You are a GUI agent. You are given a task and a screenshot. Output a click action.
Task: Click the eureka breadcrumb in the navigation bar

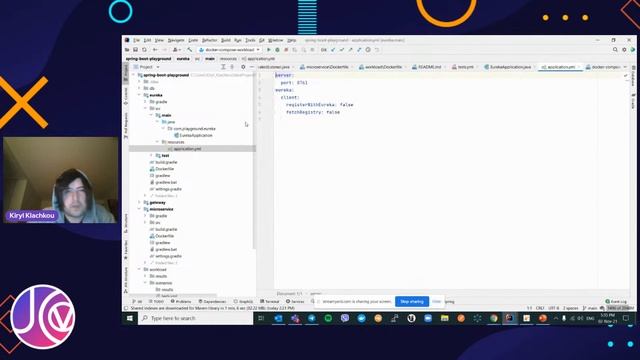click(183, 59)
